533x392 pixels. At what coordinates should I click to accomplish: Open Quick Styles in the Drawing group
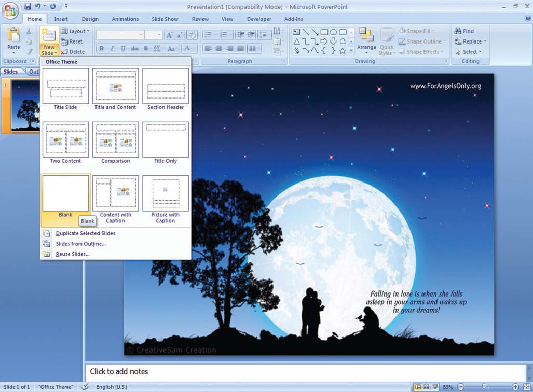pyautogui.click(x=386, y=41)
